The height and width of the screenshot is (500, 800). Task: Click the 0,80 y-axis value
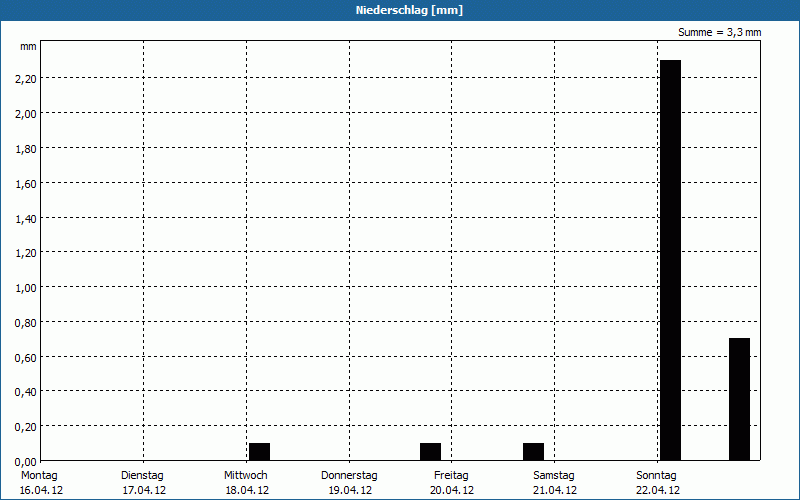(x=26, y=323)
